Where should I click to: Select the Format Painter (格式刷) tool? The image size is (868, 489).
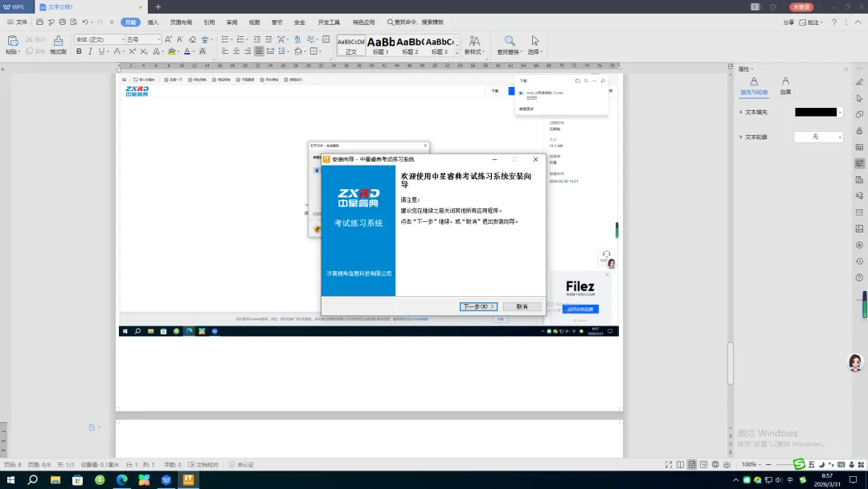[x=58, y=44]
